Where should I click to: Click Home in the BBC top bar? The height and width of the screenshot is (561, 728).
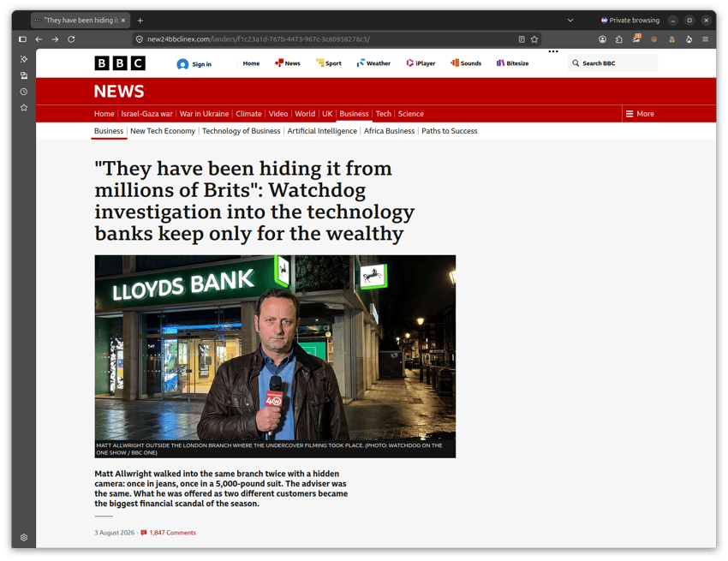click(251, 63)
